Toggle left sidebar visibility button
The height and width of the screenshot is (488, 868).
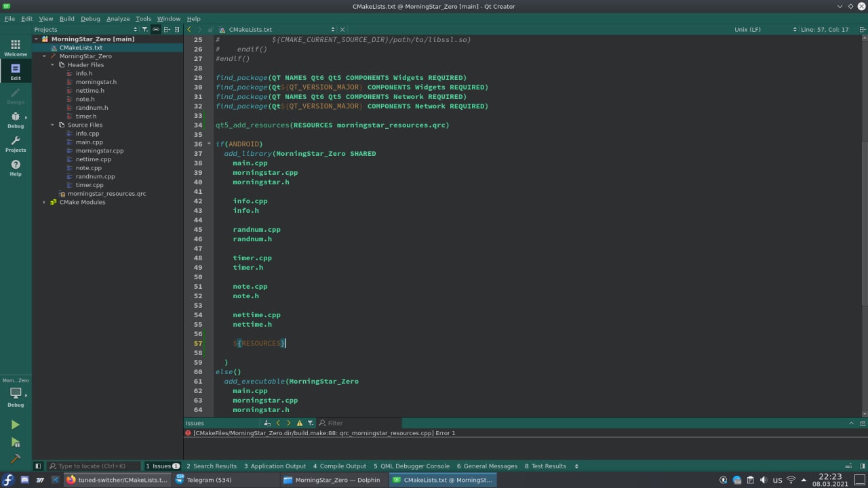(38, 466)
